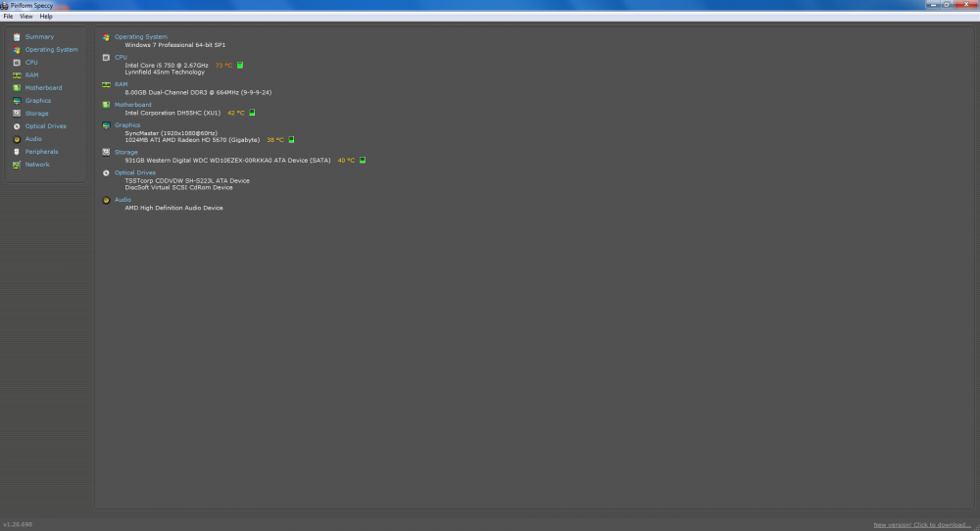Click Windows 7 Professional 64-bit SP1 text
The height and width of the screenshot is (531, 980).
pyautogui.click(x=175, y=45)
